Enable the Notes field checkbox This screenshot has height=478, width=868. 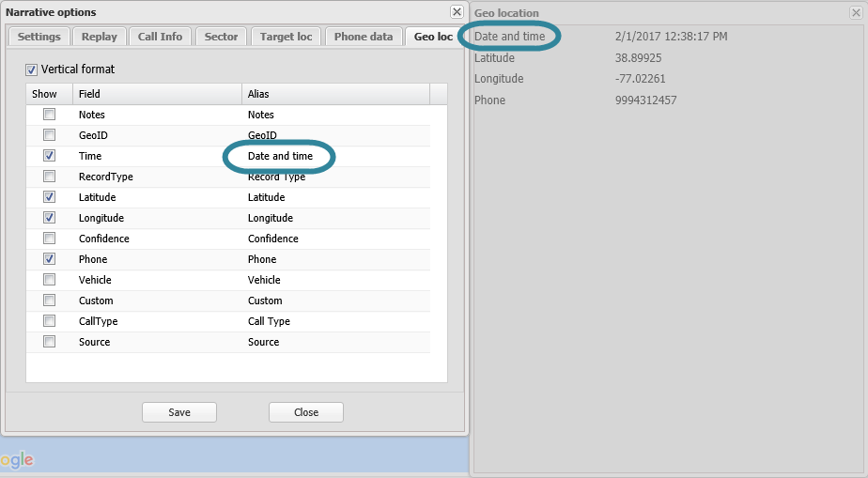(49, 115)
